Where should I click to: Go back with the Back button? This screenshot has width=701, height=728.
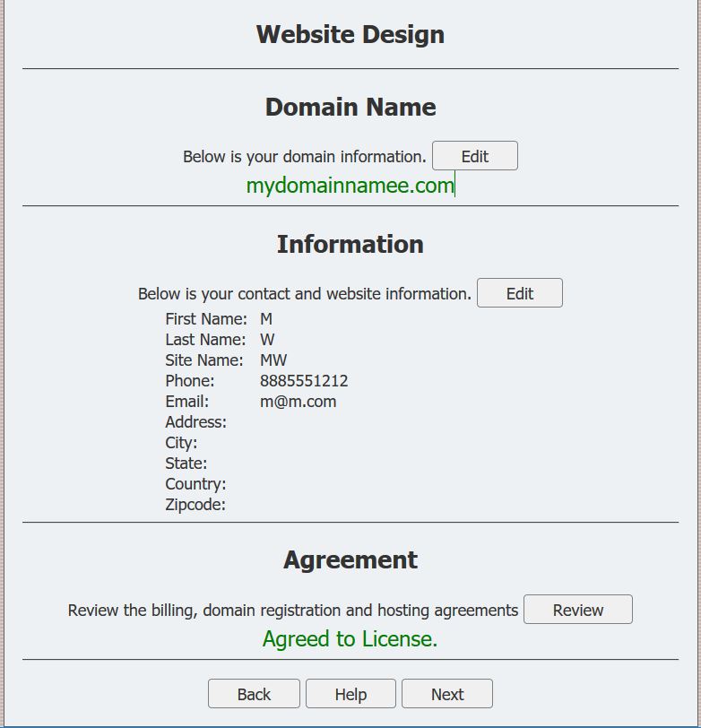254,694
